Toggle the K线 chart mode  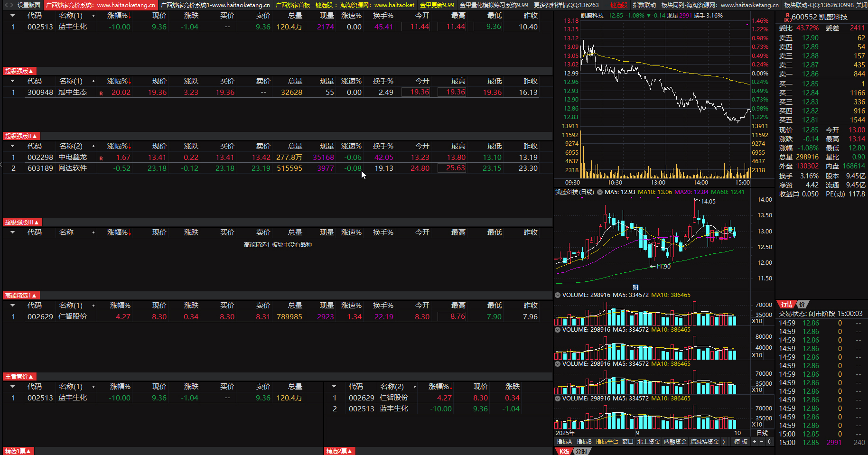[x=564, y=451]
